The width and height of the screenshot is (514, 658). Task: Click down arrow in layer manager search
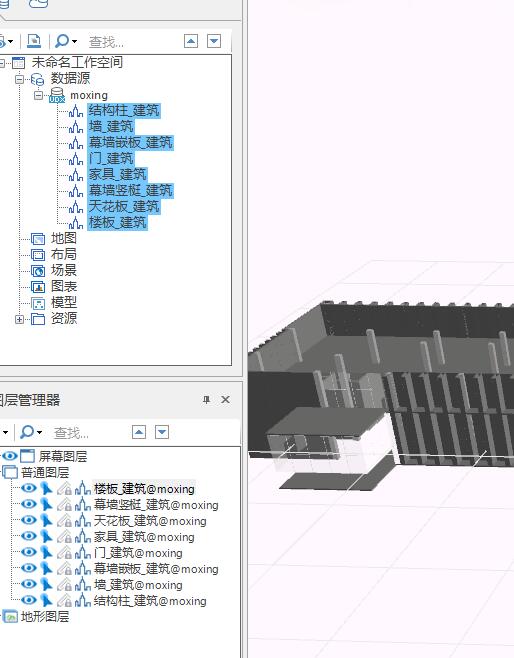pyautogui.click(x=162, y=432)
